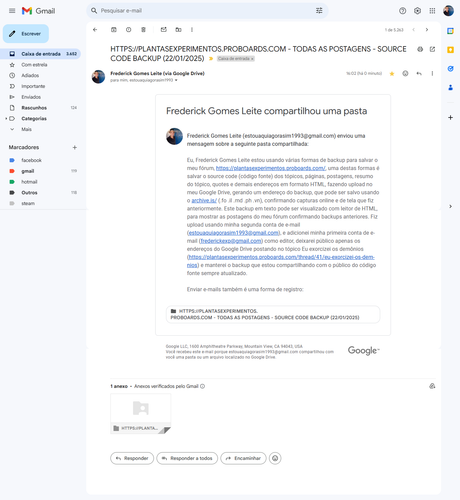Get add-ons plus icon

click(450, 118)
